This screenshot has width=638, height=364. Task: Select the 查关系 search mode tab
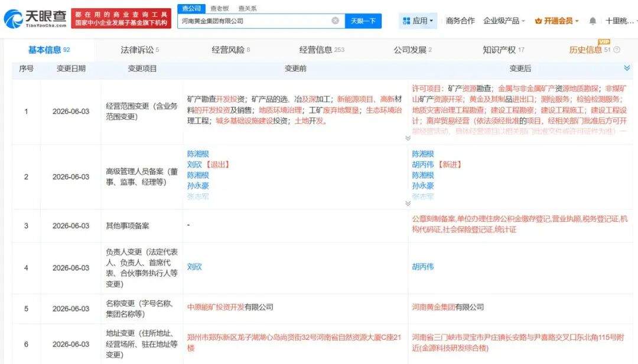[x=248, y=8]
